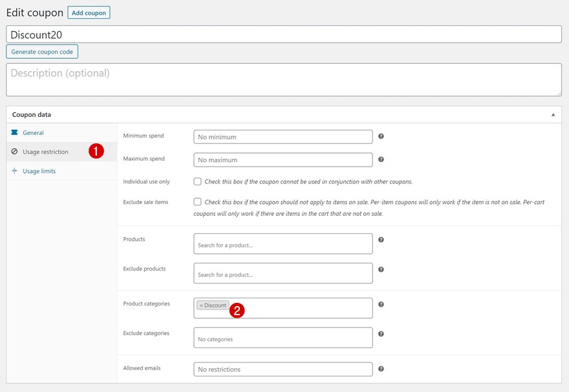Collapse the Coupon data panel
The image size is (569, 392).
coord(553,114)
